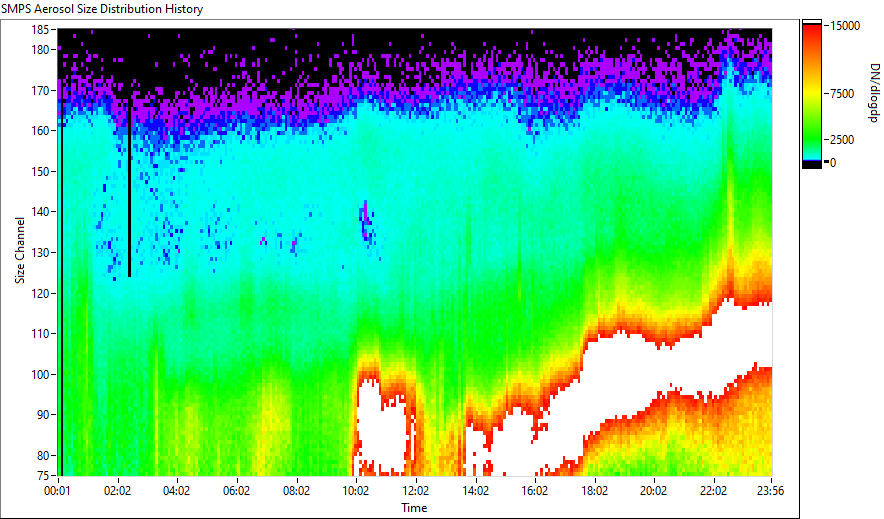Click the y-axis tick value 100
This screenshot has width=884, height=519.
(x=40, y=375)
